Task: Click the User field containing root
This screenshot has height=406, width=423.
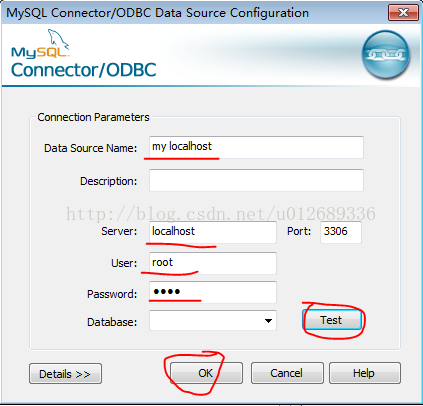Action: tap(213, 263)
